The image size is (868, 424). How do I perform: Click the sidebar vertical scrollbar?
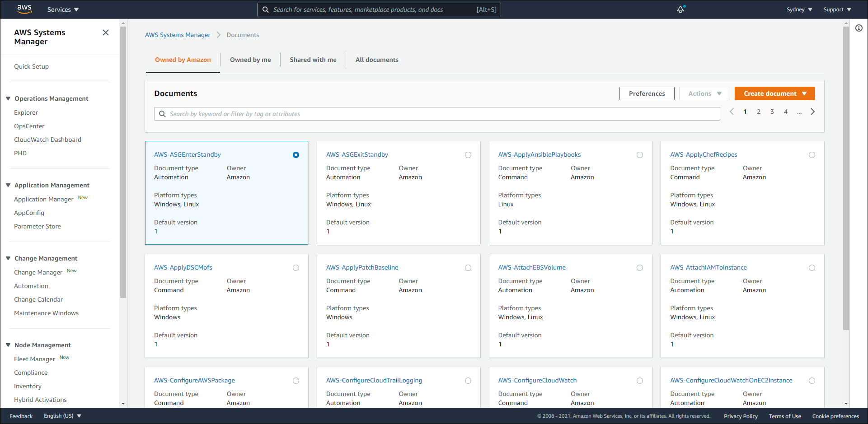click(x=123, y=163)
